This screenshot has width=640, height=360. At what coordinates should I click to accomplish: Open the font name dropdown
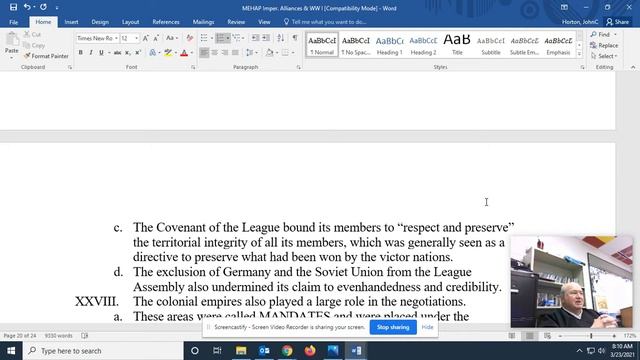(x=116, y=38)
